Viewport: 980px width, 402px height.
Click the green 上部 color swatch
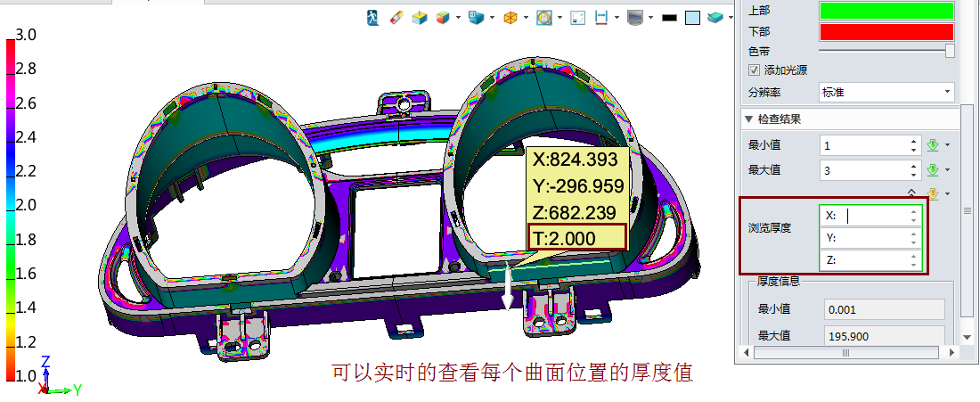pyautogui.click(x=886, y=11)
